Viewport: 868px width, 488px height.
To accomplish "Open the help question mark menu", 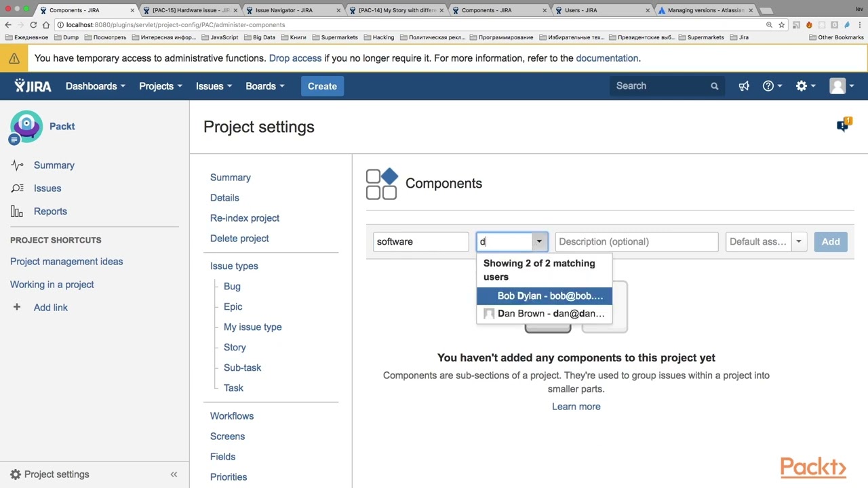I will point(772,86).
